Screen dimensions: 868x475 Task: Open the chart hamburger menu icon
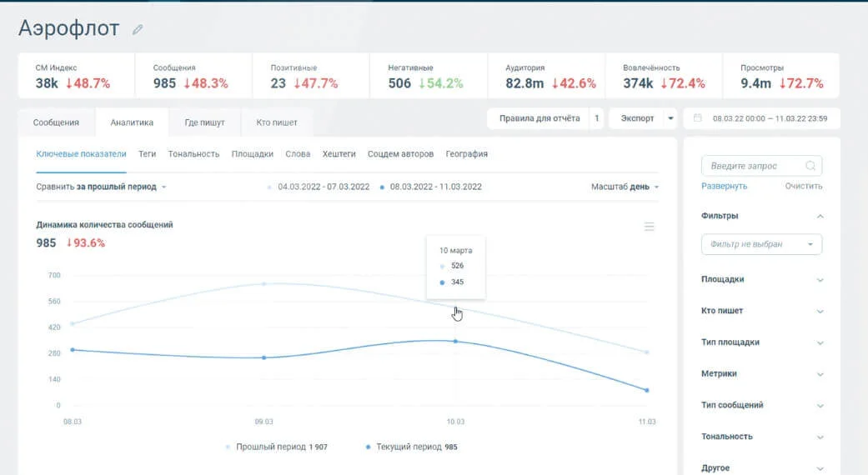point(650,227)
